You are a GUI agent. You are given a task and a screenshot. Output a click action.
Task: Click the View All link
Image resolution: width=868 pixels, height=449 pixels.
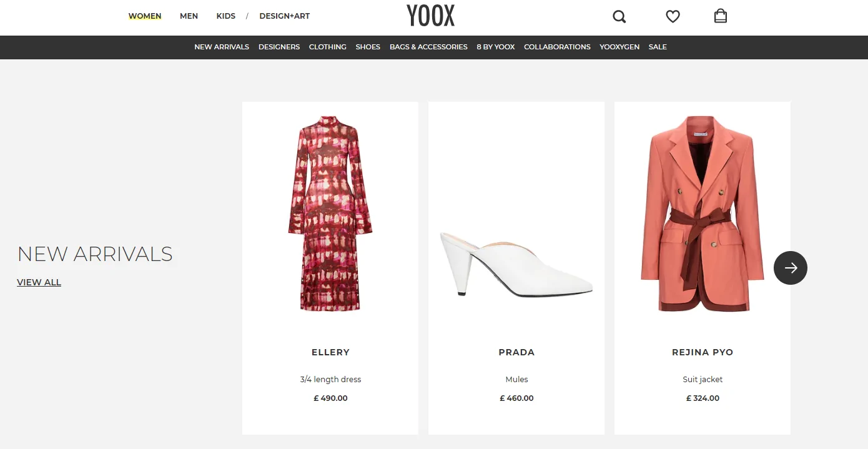[39, 282]
